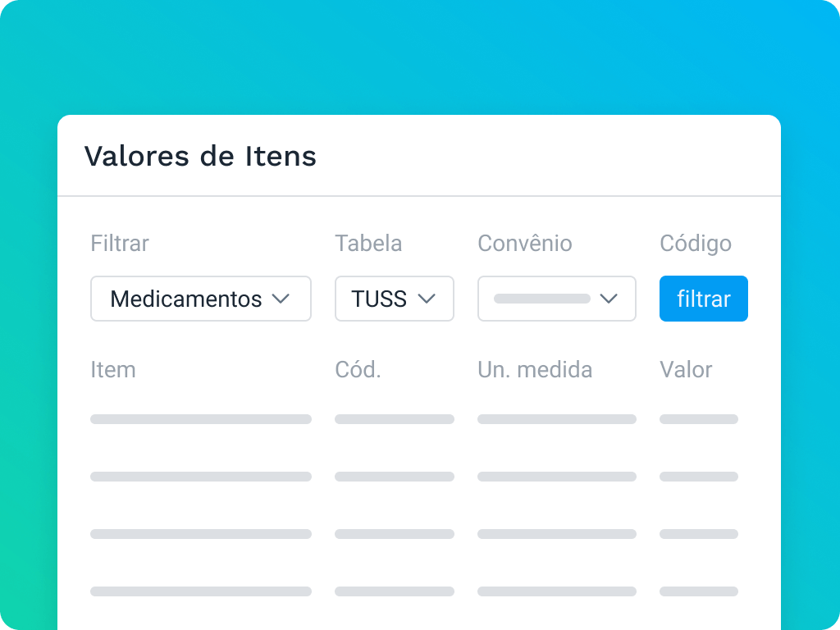Click the Código field label
Viewport: 840px width, 630px height.
click(696, 243)
